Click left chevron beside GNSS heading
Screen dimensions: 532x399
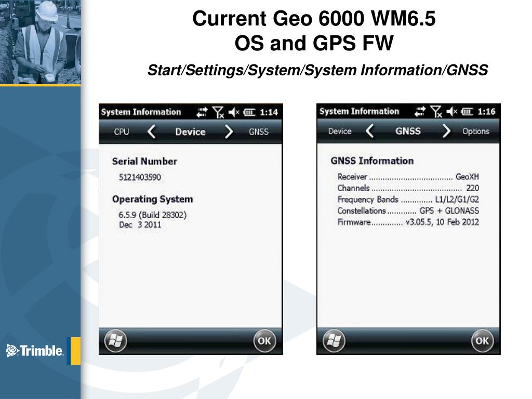(370, 131)
